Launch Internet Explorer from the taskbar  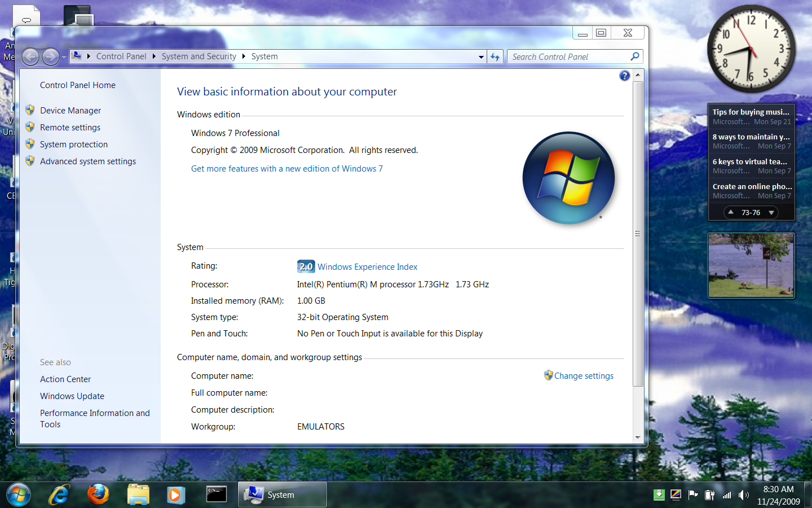tap(59, 495)
